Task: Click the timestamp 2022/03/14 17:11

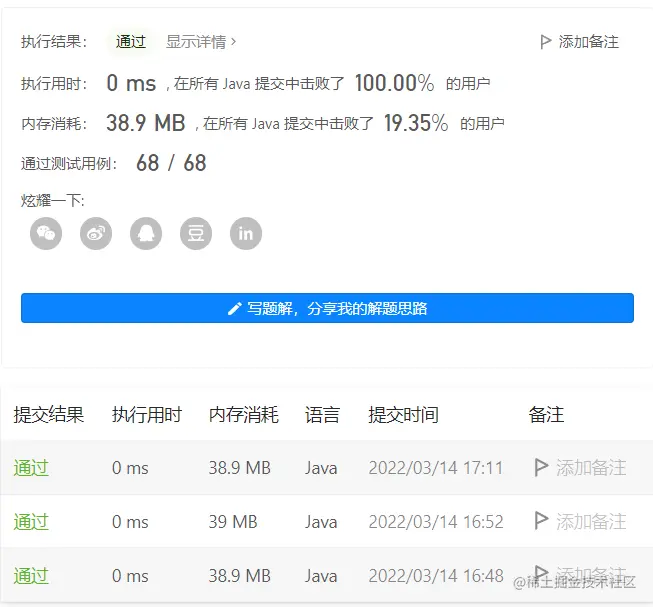Action: 436,468
